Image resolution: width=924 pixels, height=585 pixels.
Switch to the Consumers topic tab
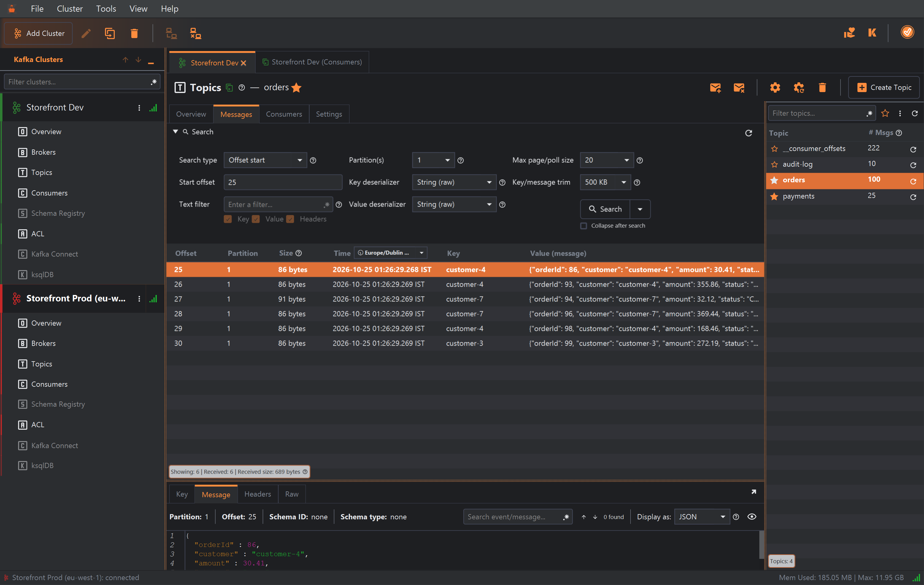point(284,114)
